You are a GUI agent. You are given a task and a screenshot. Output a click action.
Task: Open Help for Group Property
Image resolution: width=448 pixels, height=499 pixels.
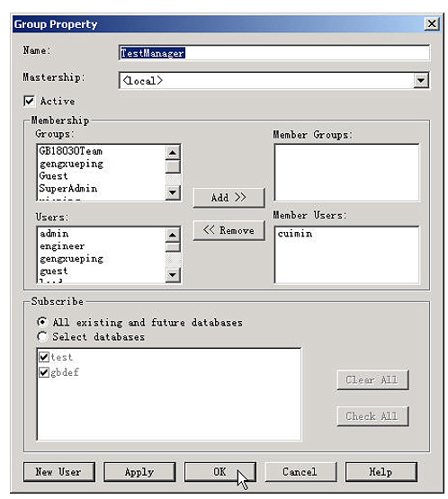click(x=381, y=472)
